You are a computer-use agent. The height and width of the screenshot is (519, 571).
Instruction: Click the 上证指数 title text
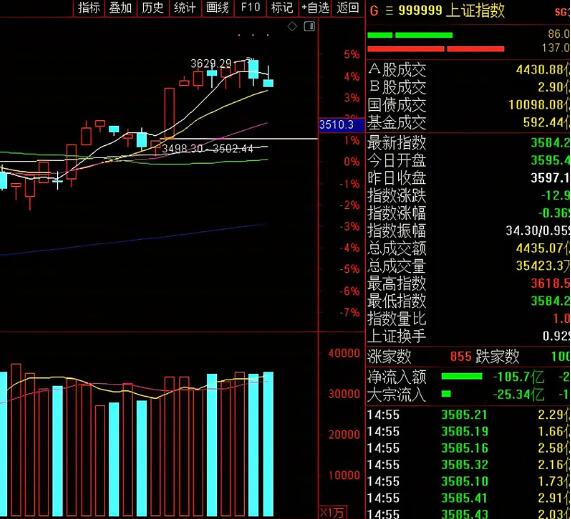(475, 10)
